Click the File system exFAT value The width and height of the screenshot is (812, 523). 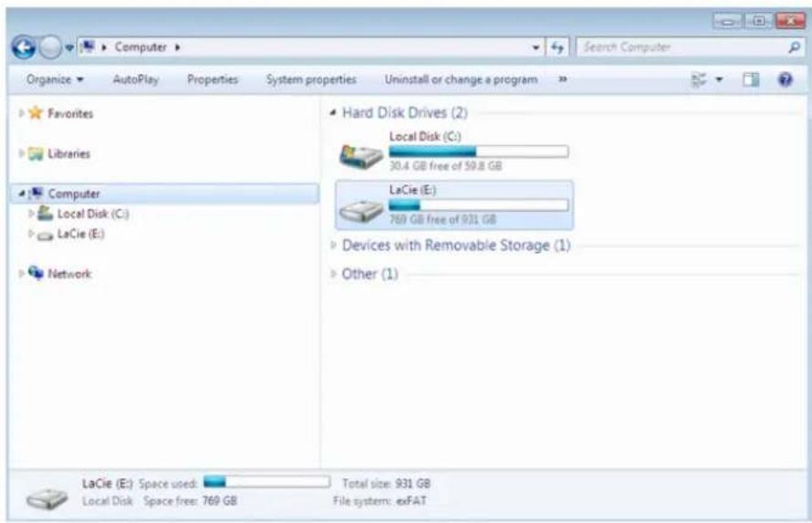point(411,501)
